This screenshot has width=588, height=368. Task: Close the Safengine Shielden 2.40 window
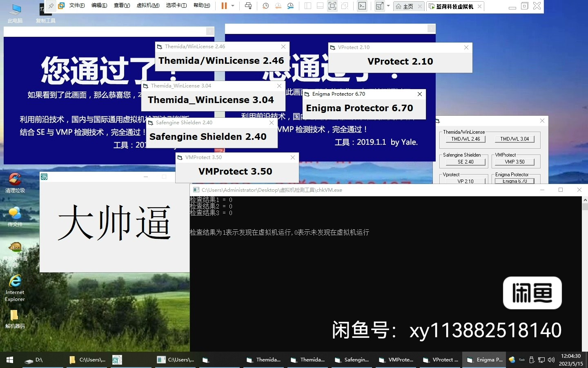click(x=272, y=123)
